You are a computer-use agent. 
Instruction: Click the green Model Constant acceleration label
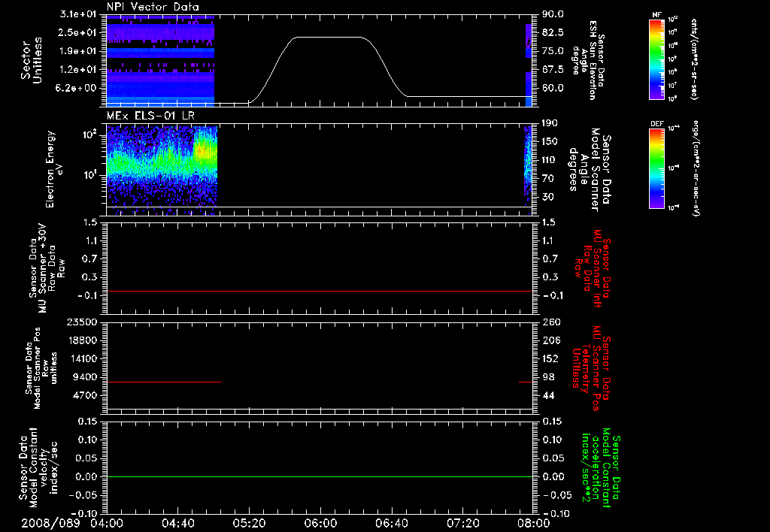pos(601,467)
